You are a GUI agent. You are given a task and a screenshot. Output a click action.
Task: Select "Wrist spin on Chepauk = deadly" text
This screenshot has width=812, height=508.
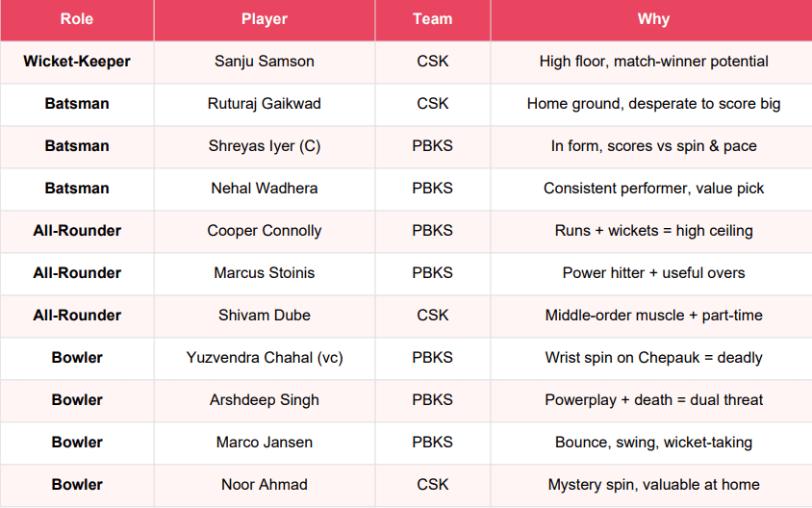(x=653, y=358)
